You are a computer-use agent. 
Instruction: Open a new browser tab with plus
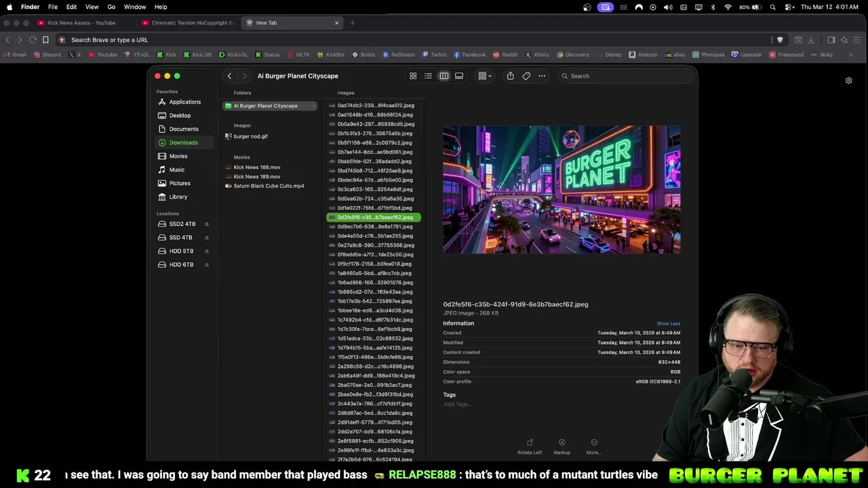(352, 22)
